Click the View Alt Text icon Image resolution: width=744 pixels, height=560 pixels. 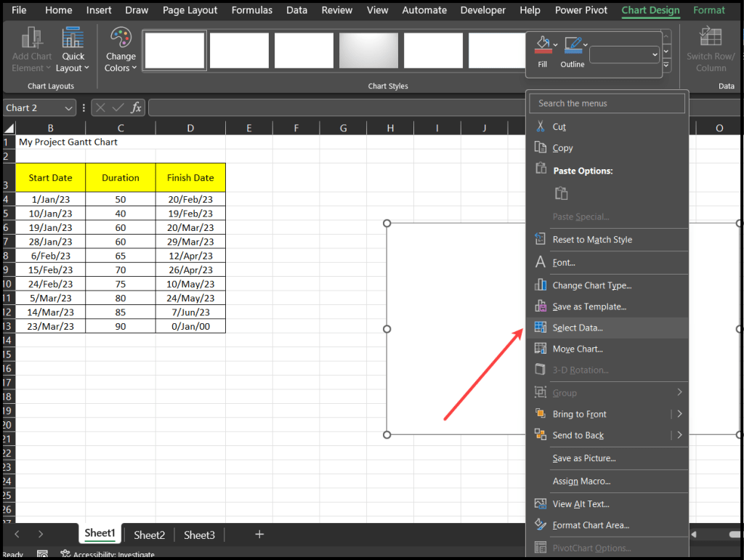tap(540, 503)
